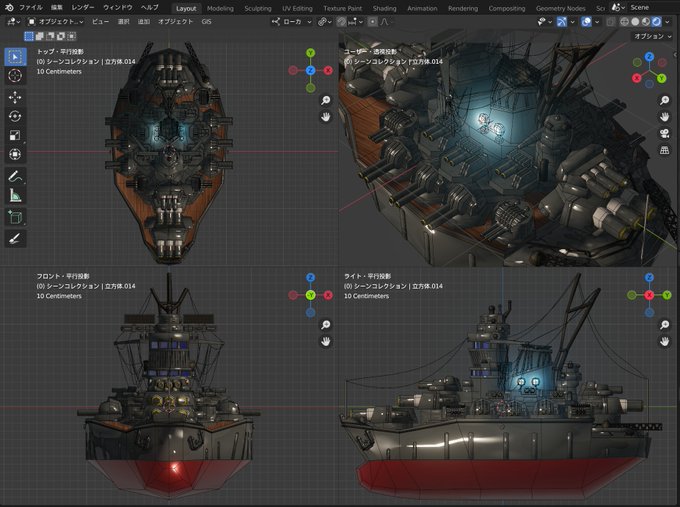
Task: Pan hand icon in the Front viewport
Action: pyautogui.click(x=325, y=341)
